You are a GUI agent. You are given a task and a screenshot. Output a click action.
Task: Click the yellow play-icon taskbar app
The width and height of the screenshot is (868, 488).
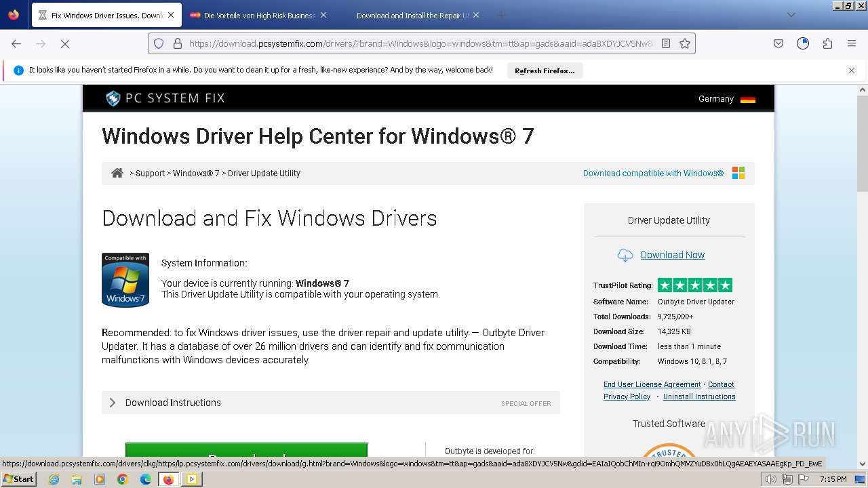pyautogui.click(x=192, y=479)
